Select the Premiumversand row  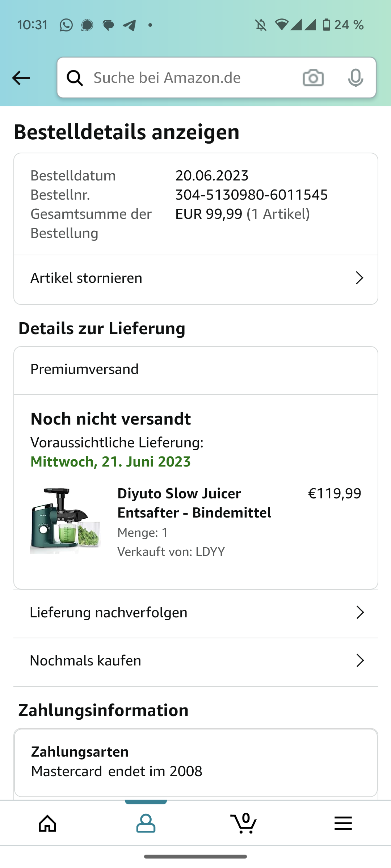click(195, 370)
